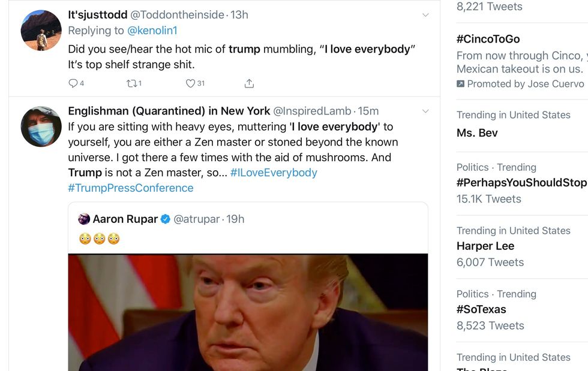Viewport: 588px width, 371px height.
Task: Expand options chevron on It'sjusttodd's tweet
Action: pyautogui.click(x=425, y=15)
